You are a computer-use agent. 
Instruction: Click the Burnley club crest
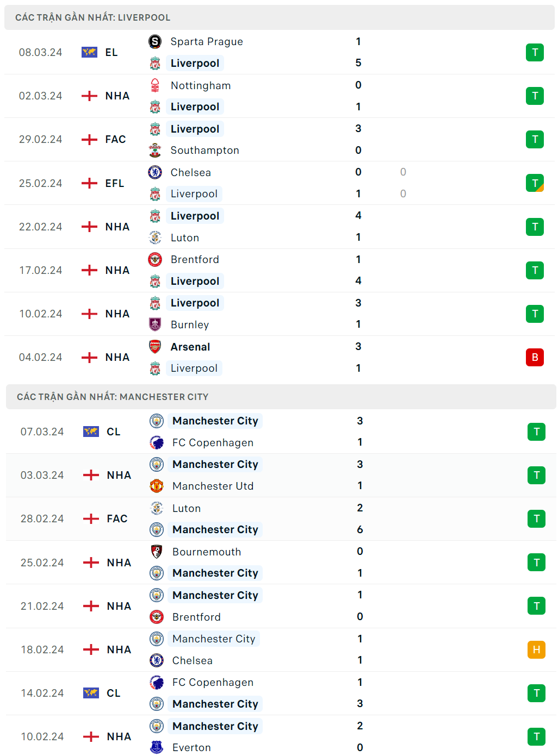pos(155,324)
